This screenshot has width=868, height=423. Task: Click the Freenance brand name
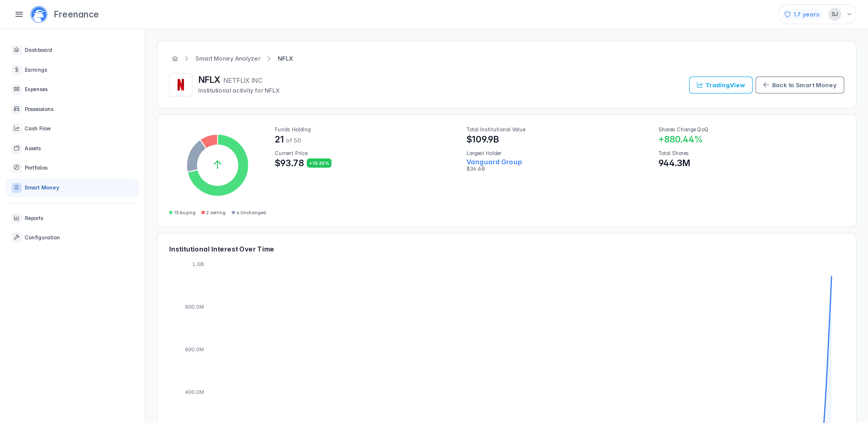[76, 14]
